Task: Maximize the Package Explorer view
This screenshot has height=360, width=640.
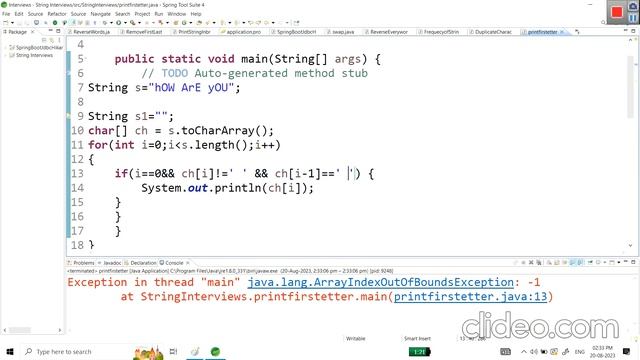Action: 58,31
